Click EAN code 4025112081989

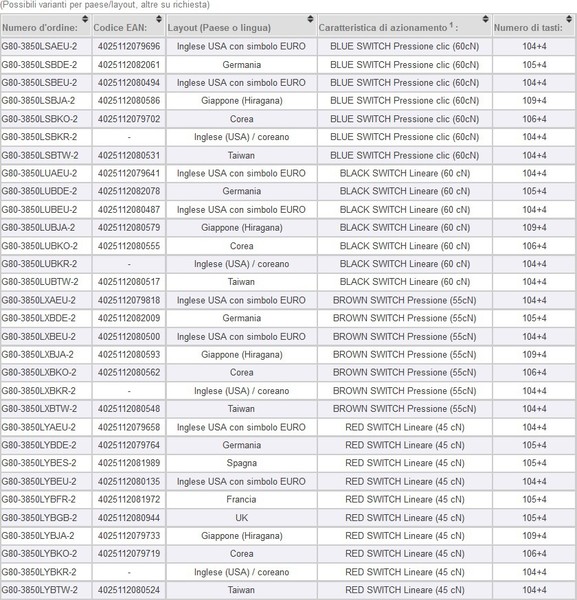(x=129, y=463)
